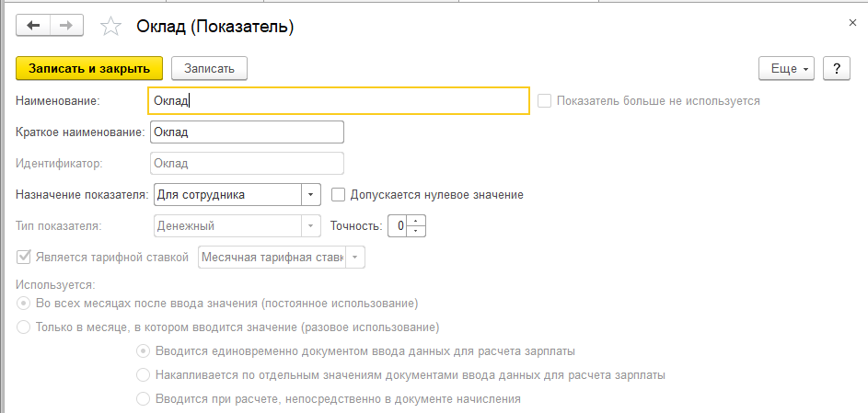Image resolution: width=868 pixels, height=413 pixels.
Task: Open the Еще menu
Action: (787, 68)
